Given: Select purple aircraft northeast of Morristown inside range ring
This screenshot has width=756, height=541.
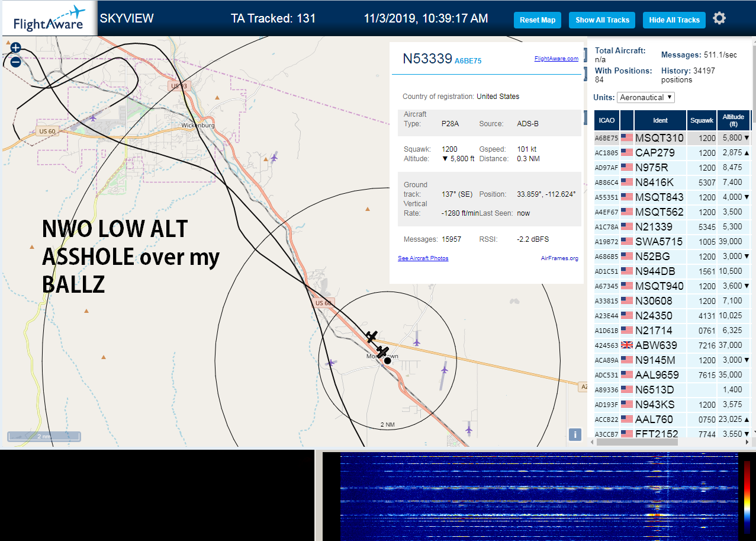Looking at the screenshot, I should [417, 341].
